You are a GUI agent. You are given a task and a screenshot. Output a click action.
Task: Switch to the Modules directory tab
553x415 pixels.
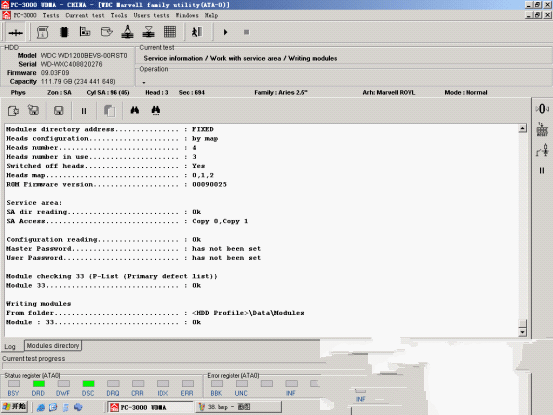[x=53, y=346]
